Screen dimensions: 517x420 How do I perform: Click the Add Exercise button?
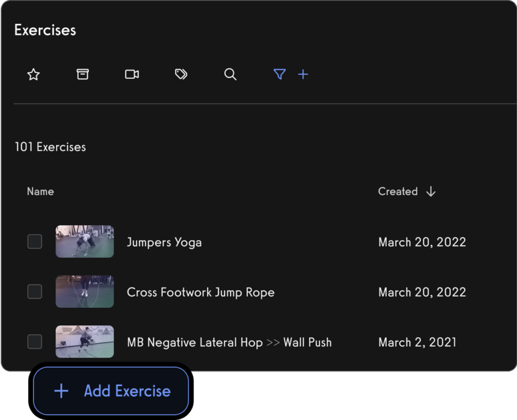tap(110, 391)
